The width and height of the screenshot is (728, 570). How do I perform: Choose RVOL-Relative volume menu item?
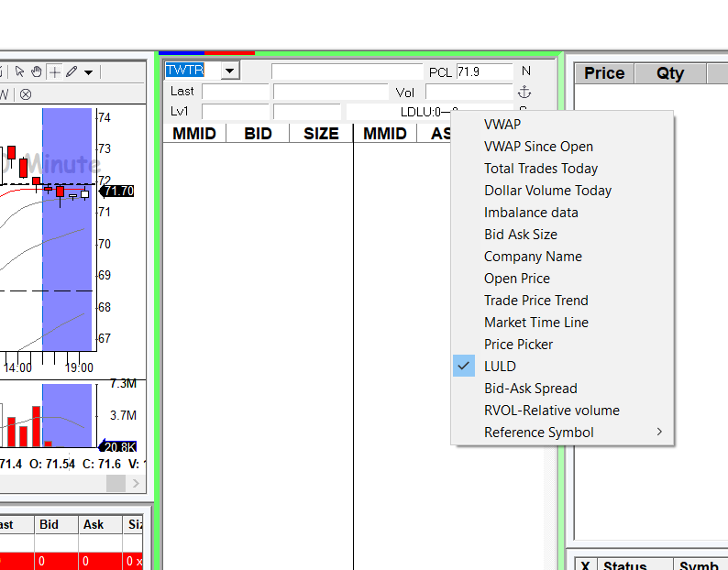551,411
